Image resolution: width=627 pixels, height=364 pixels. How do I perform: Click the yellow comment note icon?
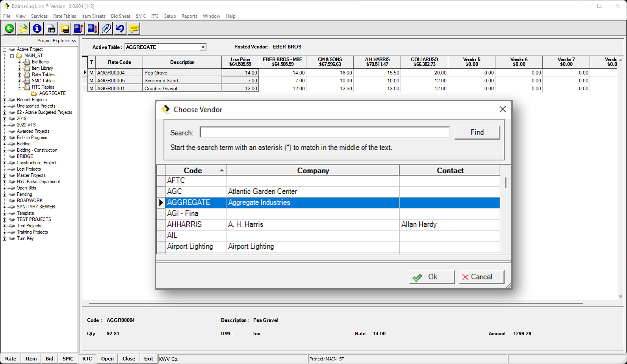tap(134, 29)
